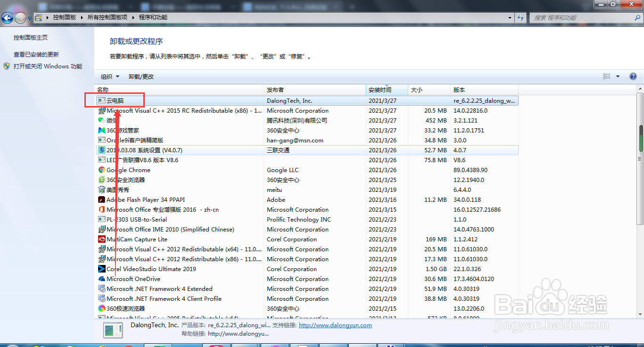Select the 360游戏管家 icon

101,131
